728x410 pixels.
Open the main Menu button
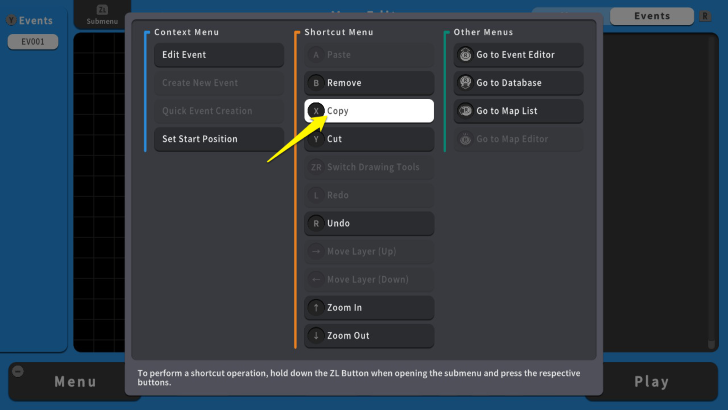click(x=74, y=381)
